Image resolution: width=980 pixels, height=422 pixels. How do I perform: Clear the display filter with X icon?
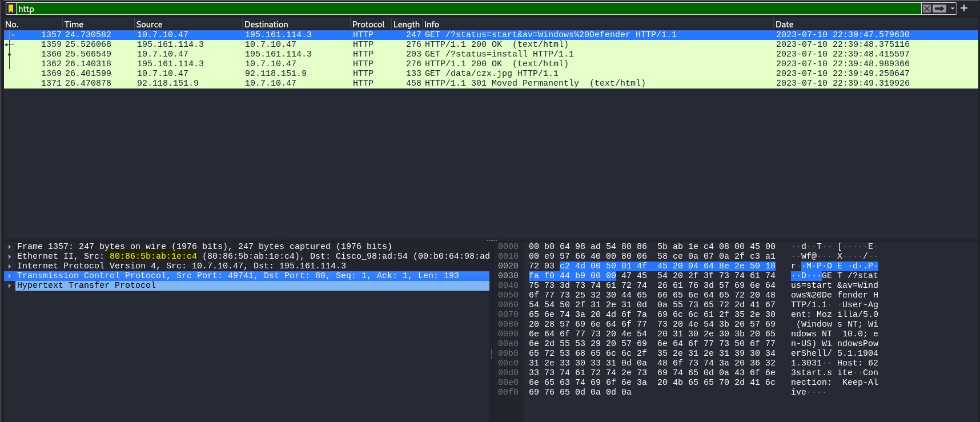point(927,9)
